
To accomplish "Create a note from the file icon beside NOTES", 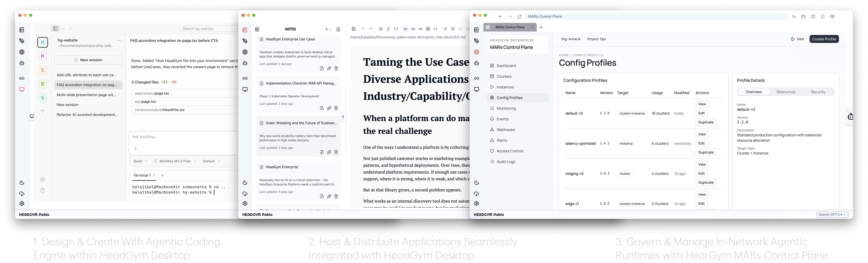I will (338, 29).
